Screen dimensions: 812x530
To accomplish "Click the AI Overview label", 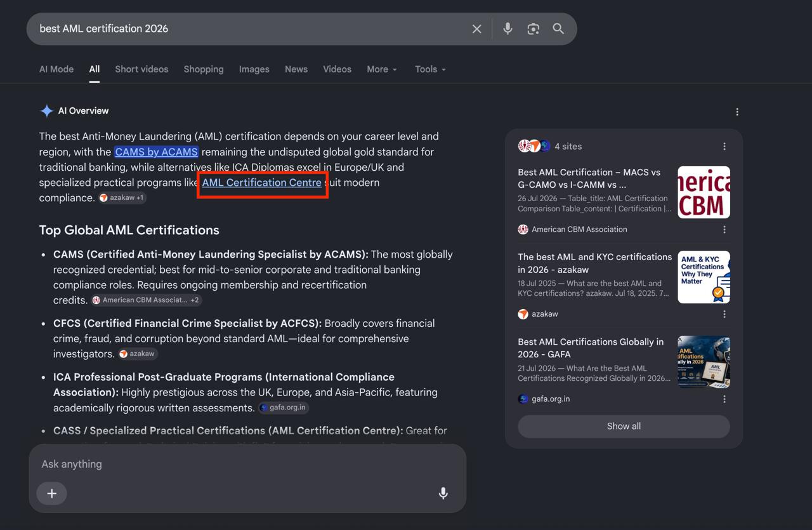I will pyautogui.click(x=83, y=110).
